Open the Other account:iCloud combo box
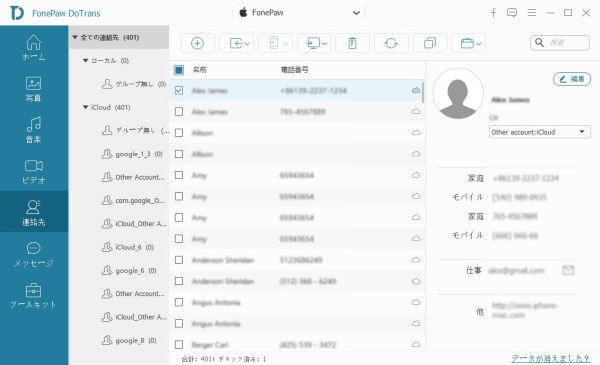Image resolution: width=600 pixels, height=365 pixels. coord(540,132)
